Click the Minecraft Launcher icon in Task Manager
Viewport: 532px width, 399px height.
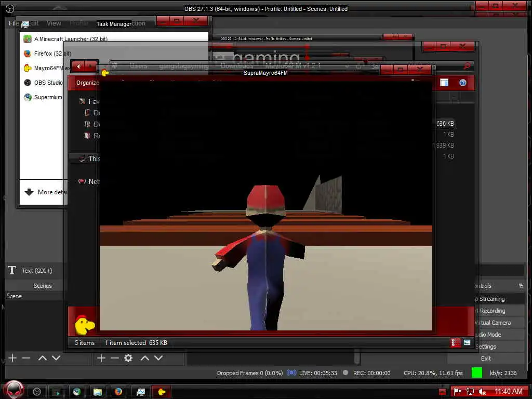tap(28, 39)
